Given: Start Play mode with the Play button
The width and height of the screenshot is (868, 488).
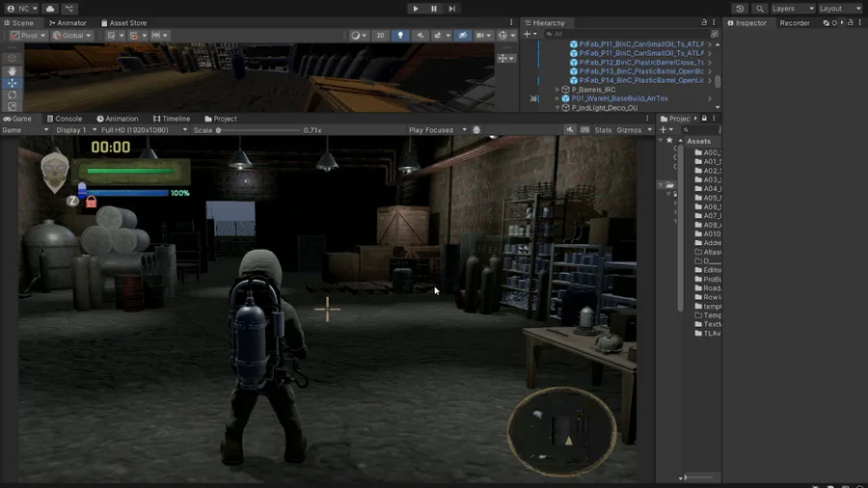Looking at the screenshot, I should [415, 9].
